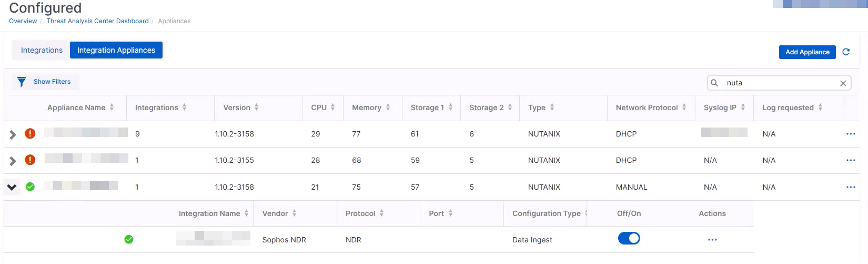Expand the first appliance row with 9 integrations
This screenshot has width=868, height=264.
(x=13, y=135)
